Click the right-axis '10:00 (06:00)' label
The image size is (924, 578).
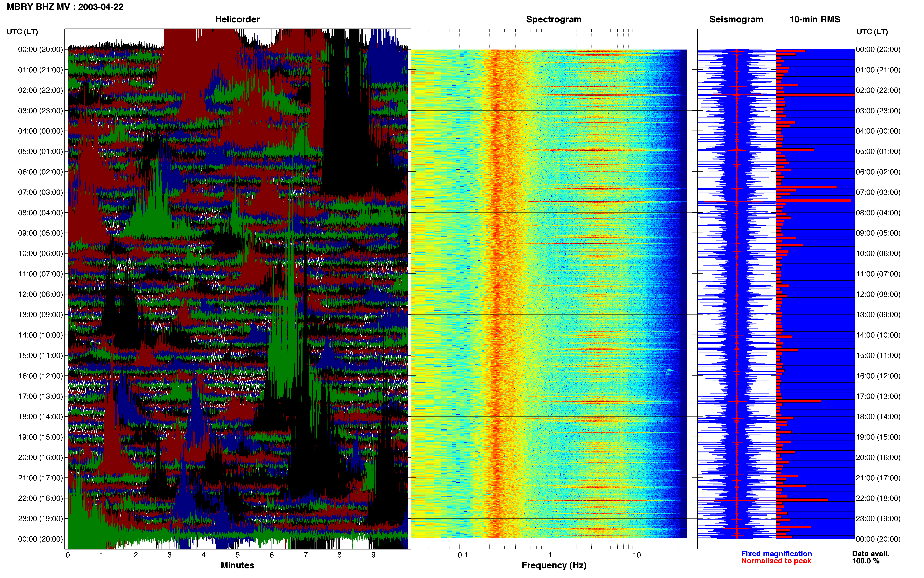coord(878,253)
